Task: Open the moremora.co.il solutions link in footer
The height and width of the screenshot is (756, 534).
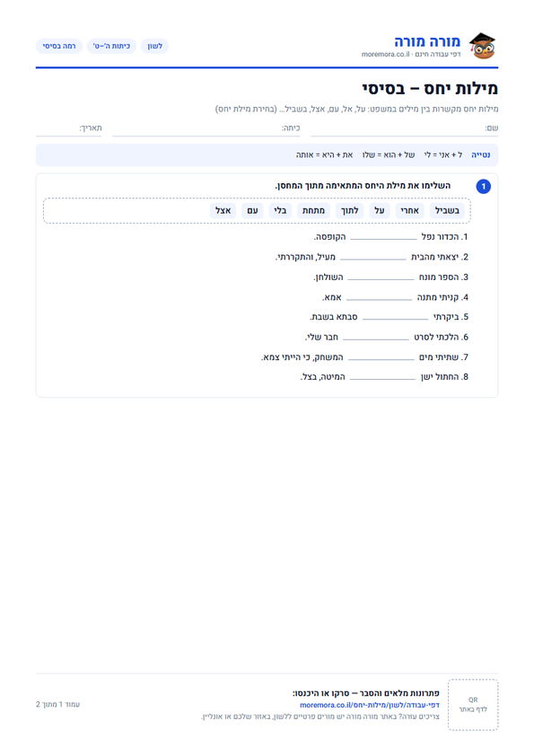Action: (x=369, y=705)
